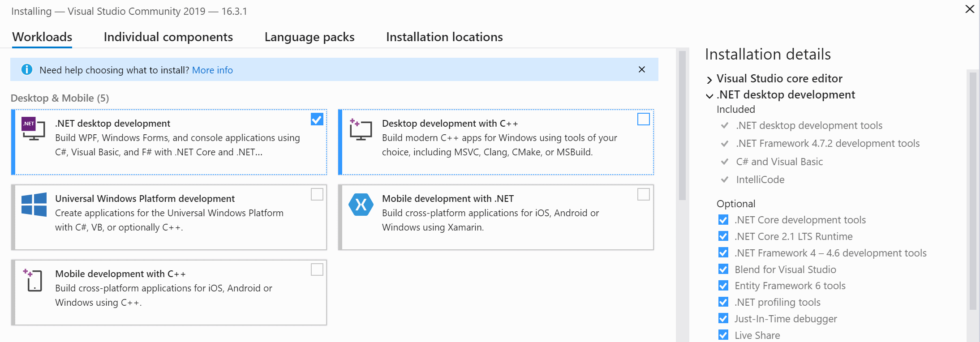Check the Mobile development with .NET checkbox
Viewport: 980px width, 342px height.
point(643,194)
